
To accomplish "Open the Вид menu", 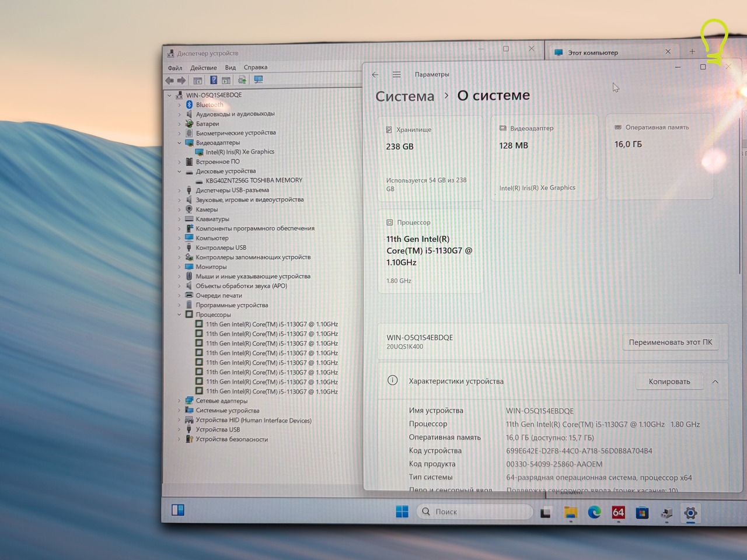I will (231, 68).
